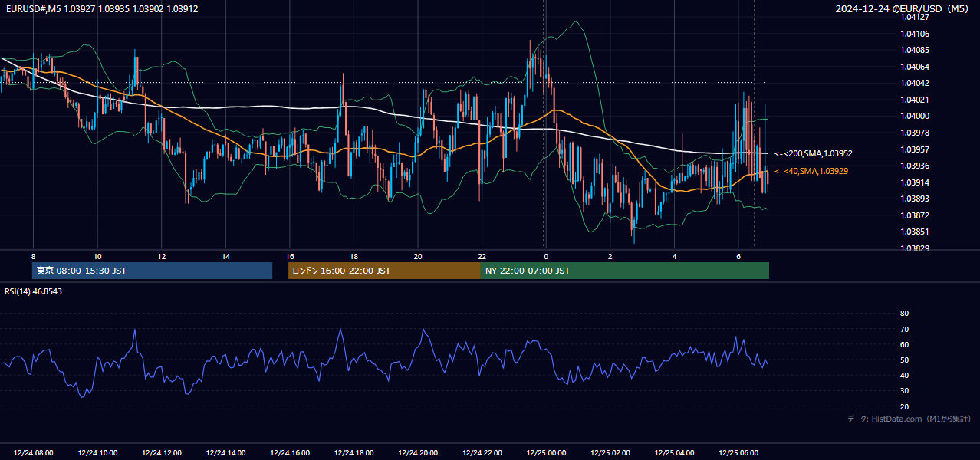Click price scale value 1.03851
Viewport: 980px width, 460px height.
coord(915,232)
